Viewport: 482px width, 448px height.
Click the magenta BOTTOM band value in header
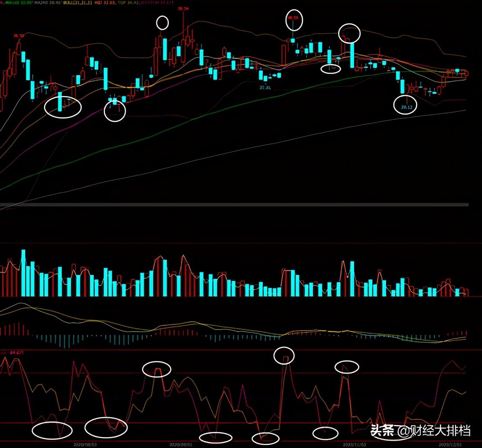pyautogui.click(x=157, y=3)
